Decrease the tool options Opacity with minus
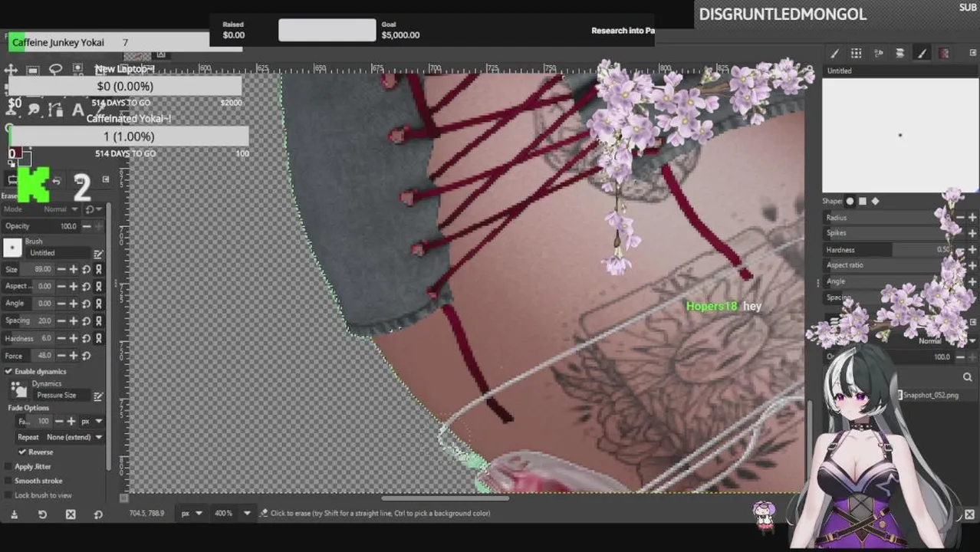980x552 pixels. click(x=87, y=226)
